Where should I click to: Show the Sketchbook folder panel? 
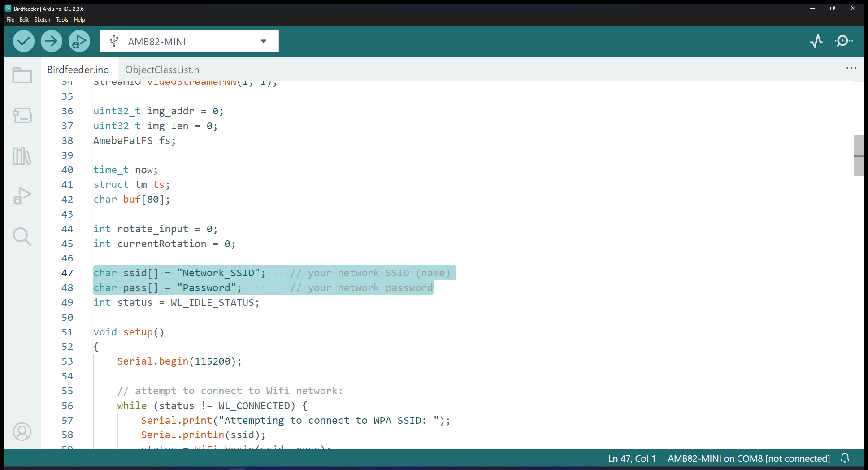click(x=22, y=75)
